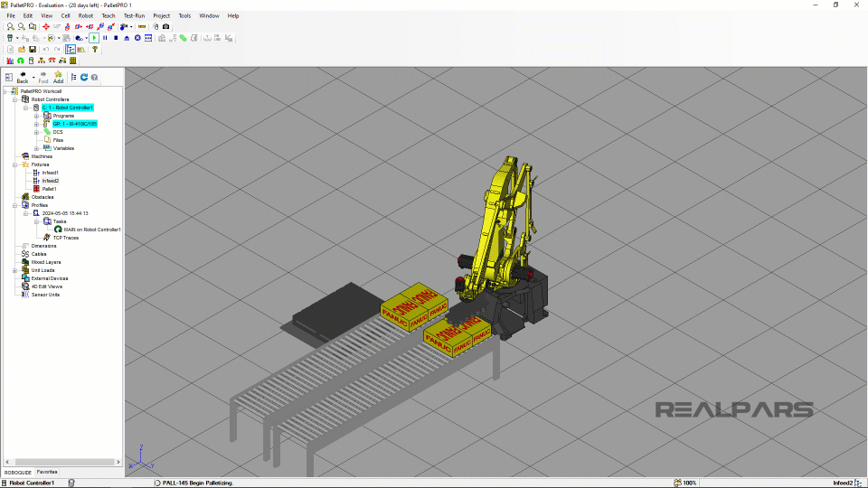Switch to the ROBOGUIDE tab
This screenshot has height=488, width=868.
pos(18,473)
